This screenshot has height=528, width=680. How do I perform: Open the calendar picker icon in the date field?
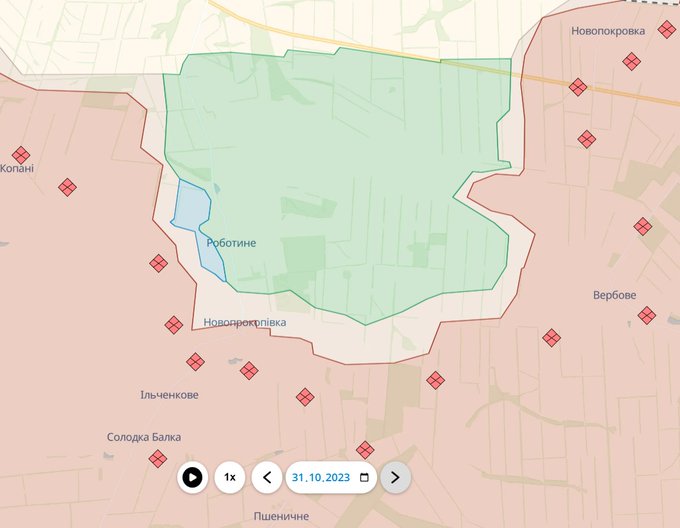[364, 477]
